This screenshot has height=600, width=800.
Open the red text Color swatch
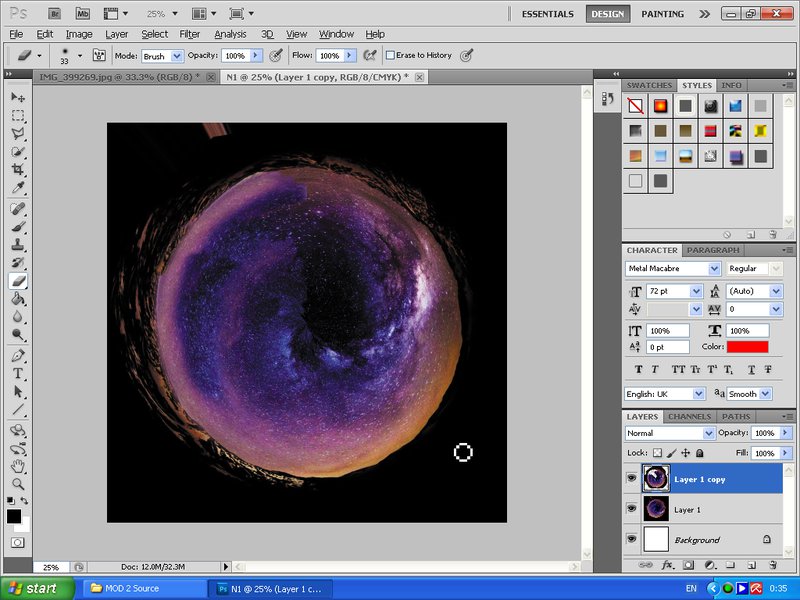(747, 347)
